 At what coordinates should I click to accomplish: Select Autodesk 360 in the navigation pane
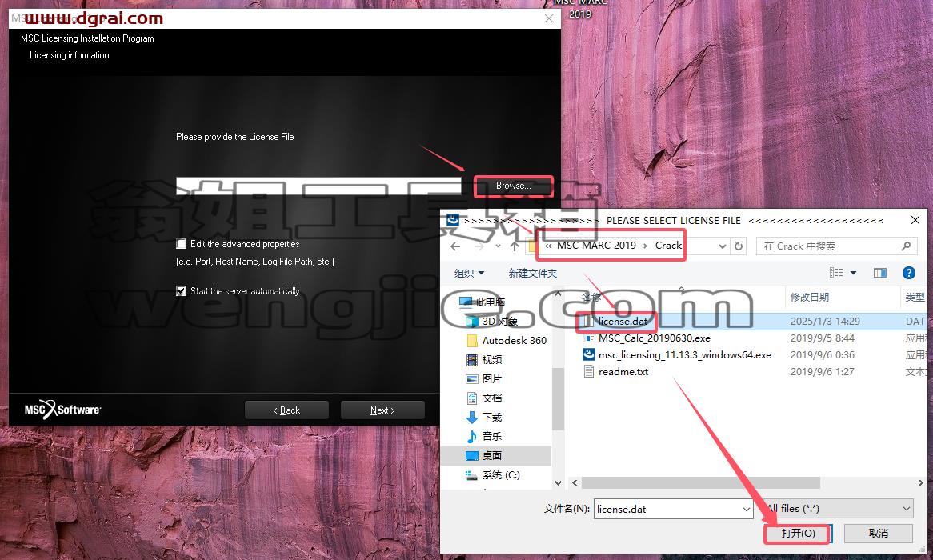tap(514, 341)
